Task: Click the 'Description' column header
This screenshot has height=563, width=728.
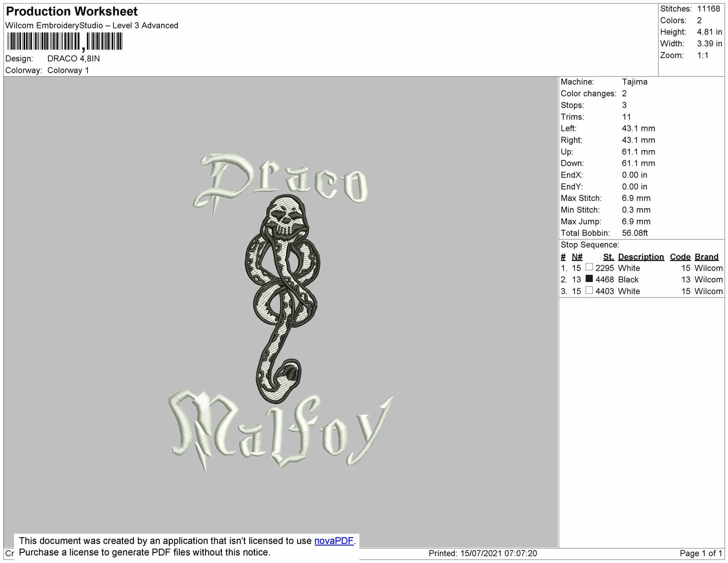Action: click(641, 257)
